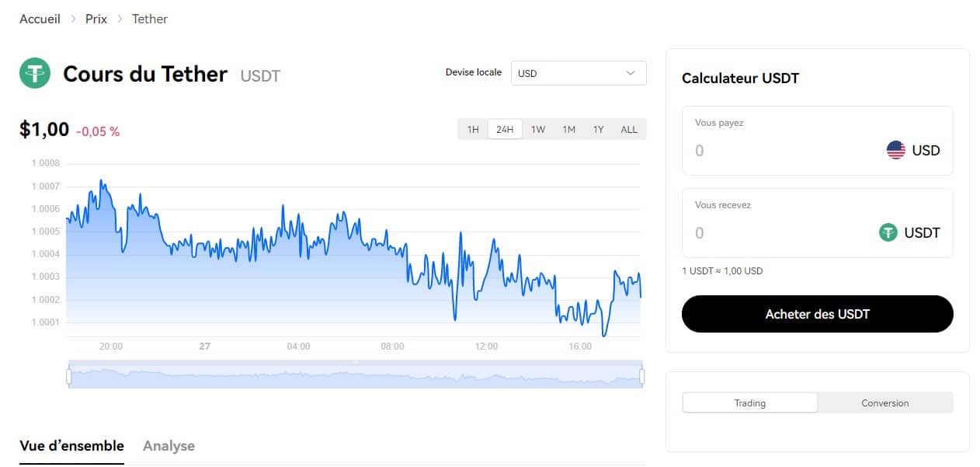
Task: Select the ALL chart timeframe
Action: point(629,129)
